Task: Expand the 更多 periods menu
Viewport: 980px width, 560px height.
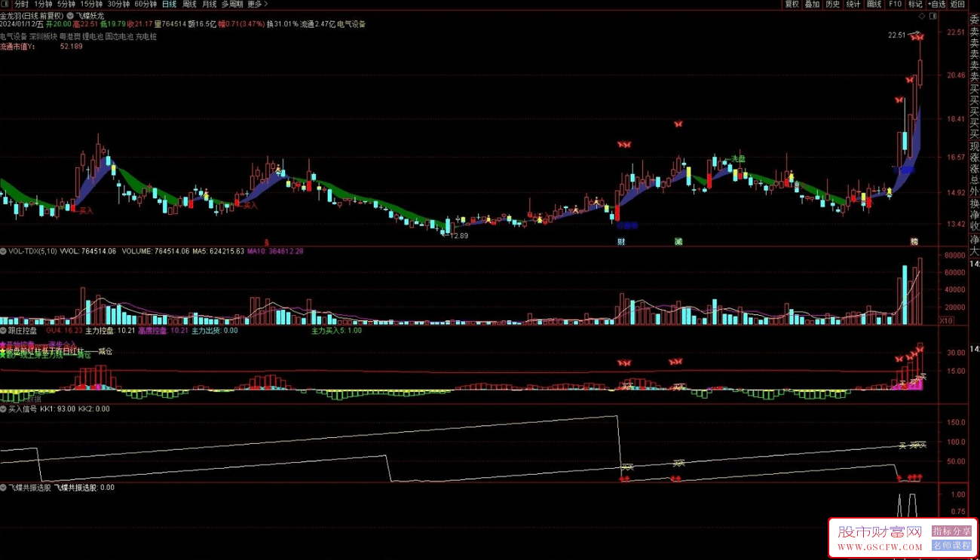Action: [x=257, y=4]
